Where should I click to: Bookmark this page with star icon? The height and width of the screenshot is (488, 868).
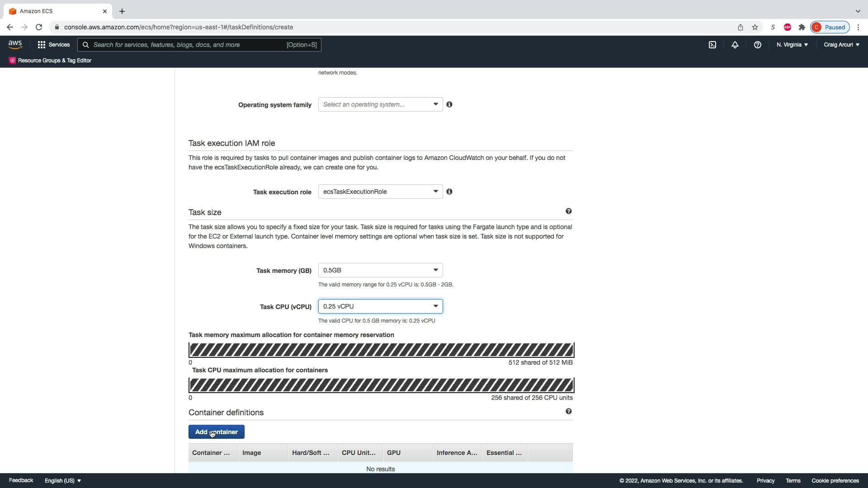755,27
